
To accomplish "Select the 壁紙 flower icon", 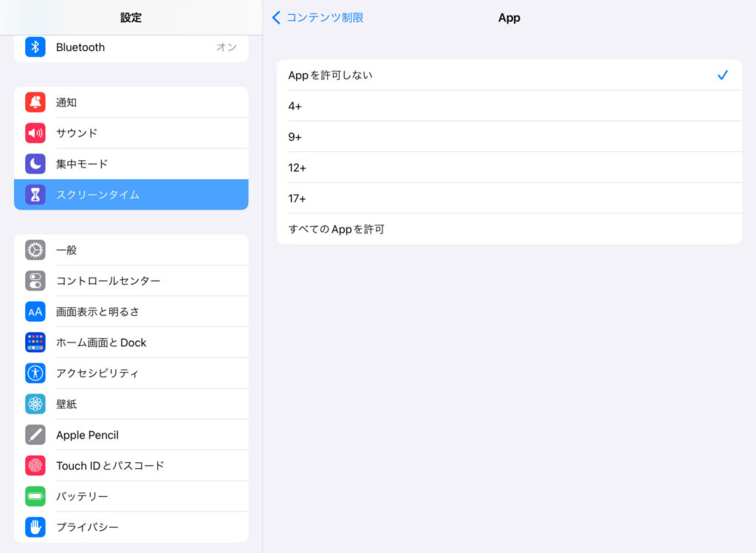I will (x=35, y=405).
